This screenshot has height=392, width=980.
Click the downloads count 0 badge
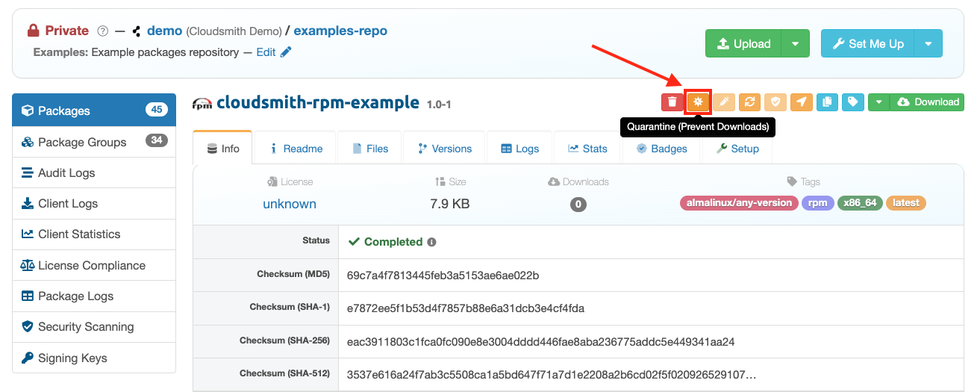coord(578,204)
